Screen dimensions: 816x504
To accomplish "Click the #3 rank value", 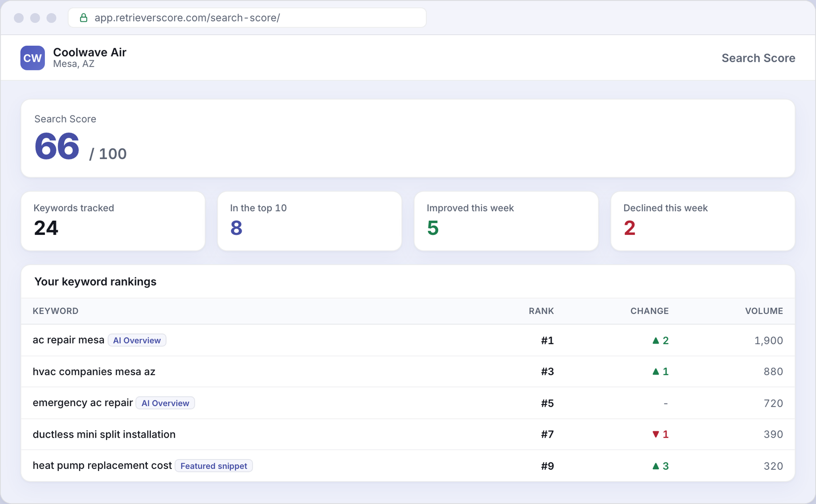I will pos(547,372).
